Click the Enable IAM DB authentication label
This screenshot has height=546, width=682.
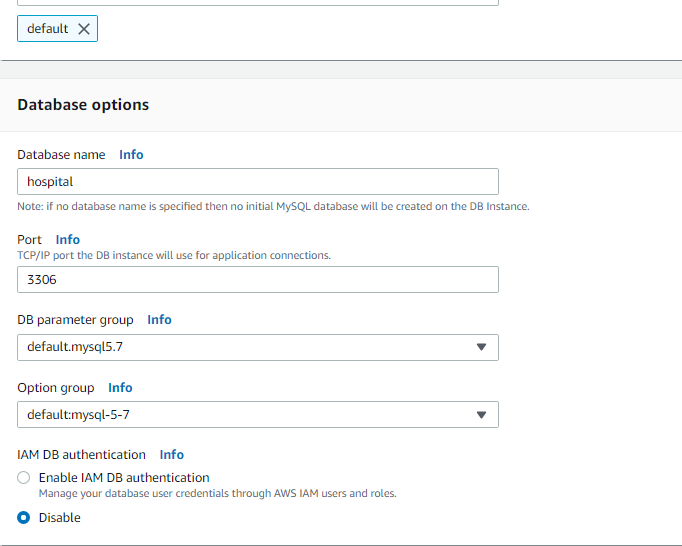tap(124, 477)
